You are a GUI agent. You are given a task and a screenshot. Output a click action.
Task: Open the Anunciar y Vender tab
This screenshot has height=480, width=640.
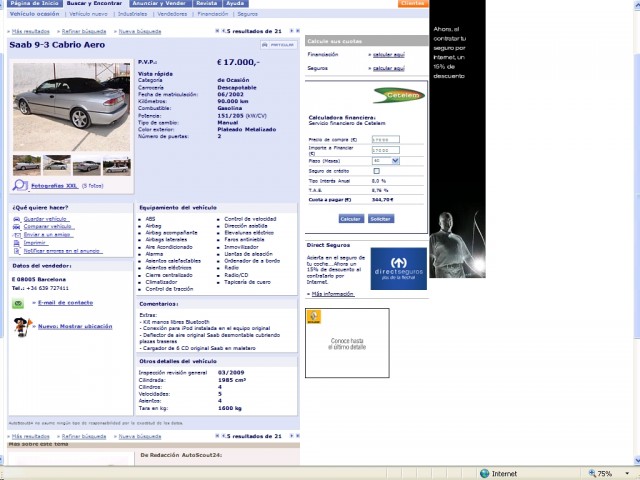(161, 3)
